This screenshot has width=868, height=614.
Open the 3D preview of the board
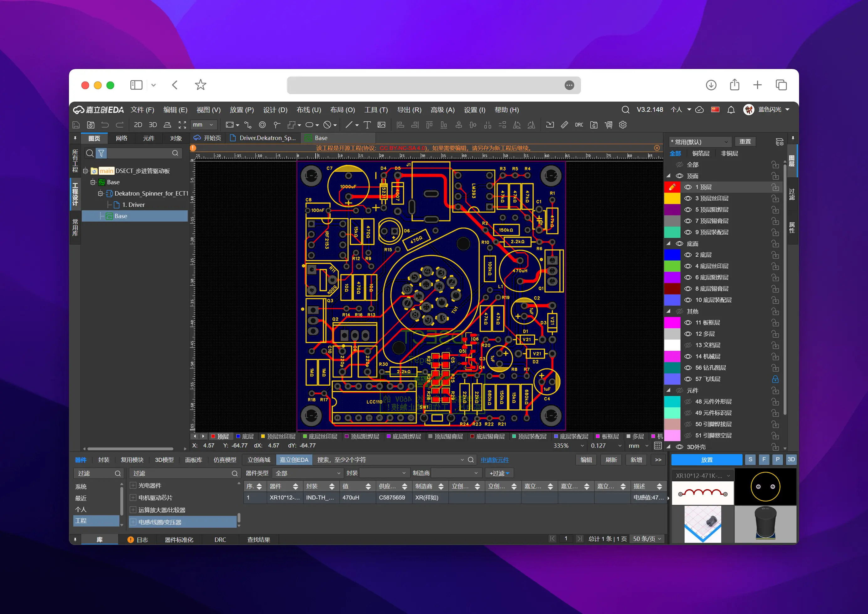(x=153, y=125)
